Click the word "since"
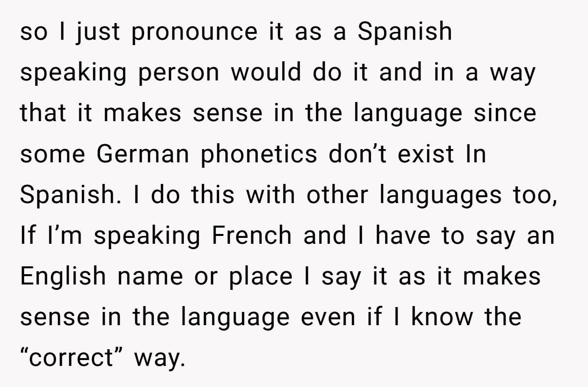This screenshot has width=588, height=387. point(505,113)
